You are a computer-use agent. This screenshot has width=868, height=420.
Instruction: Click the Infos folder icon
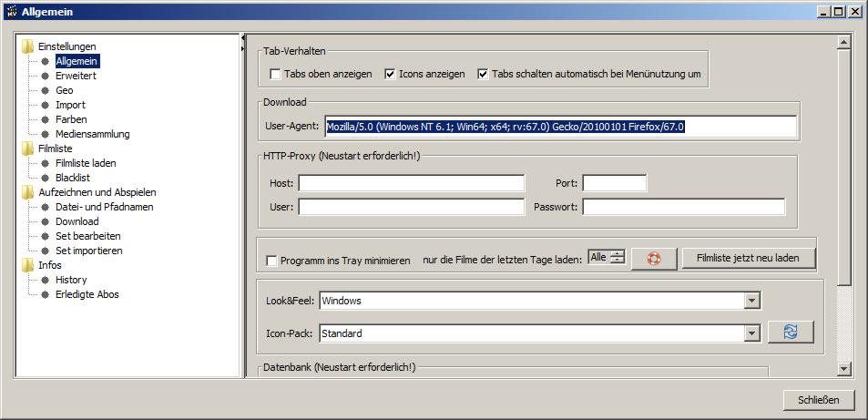point(28,265)
